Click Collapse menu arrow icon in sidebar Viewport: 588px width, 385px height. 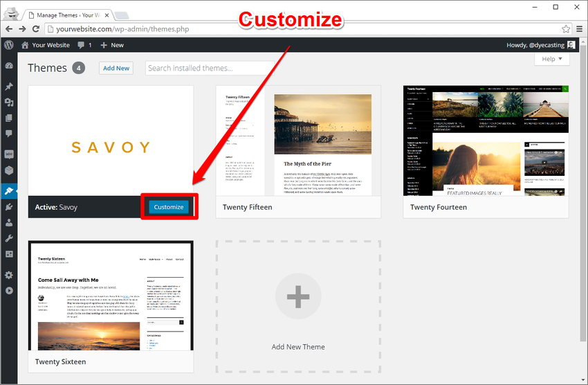(9, 291)
